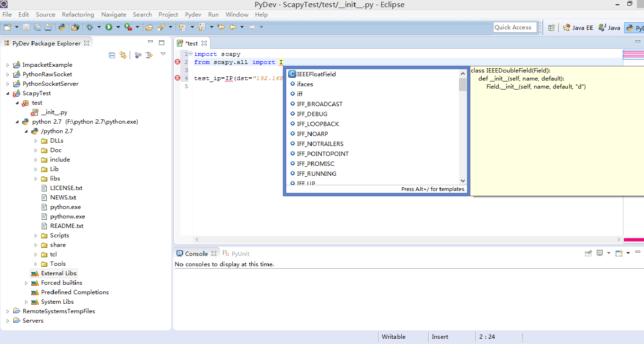Click the Debug bug icon
The width and height of the screenshot is (644, 344).
[89, 27]
